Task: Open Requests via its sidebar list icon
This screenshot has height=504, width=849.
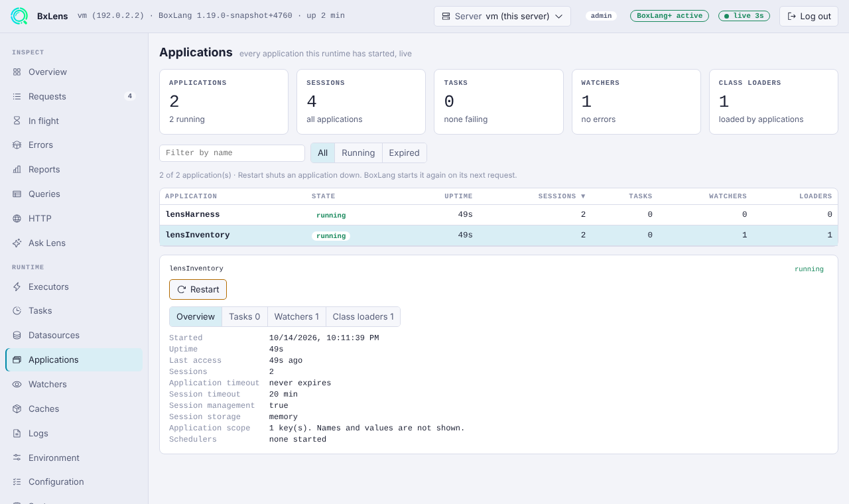Action: pos(17,96)
